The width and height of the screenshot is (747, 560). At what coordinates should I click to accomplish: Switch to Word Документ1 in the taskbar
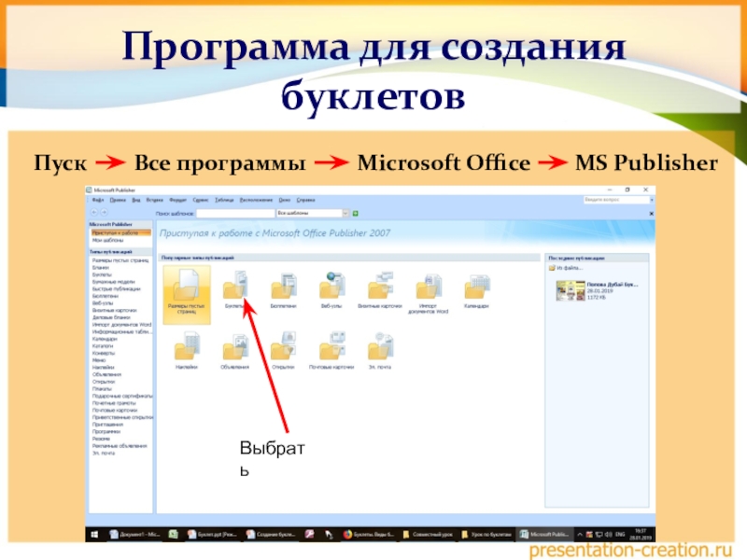(x=135, y=534)
